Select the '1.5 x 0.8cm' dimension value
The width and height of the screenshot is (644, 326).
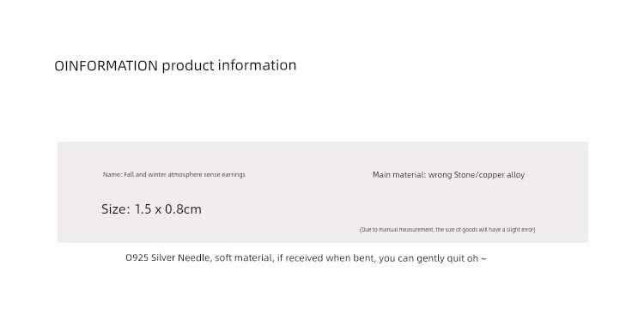tap(168, 209)
